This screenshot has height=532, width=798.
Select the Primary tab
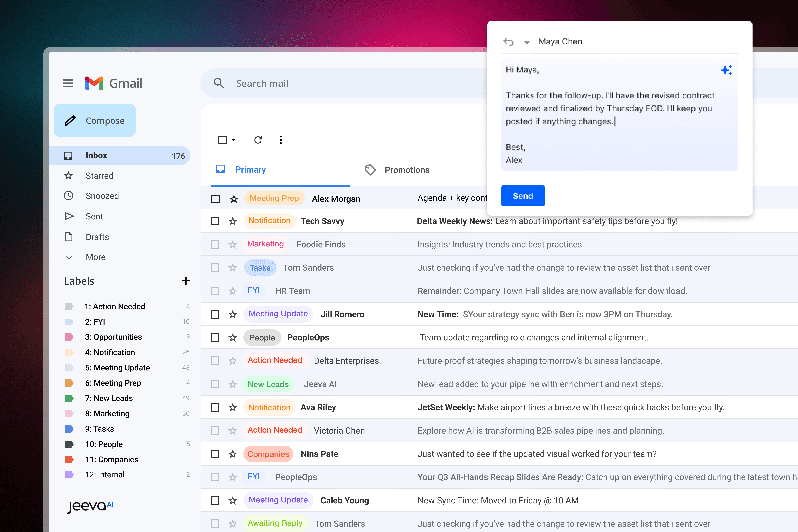click(250, 170)
